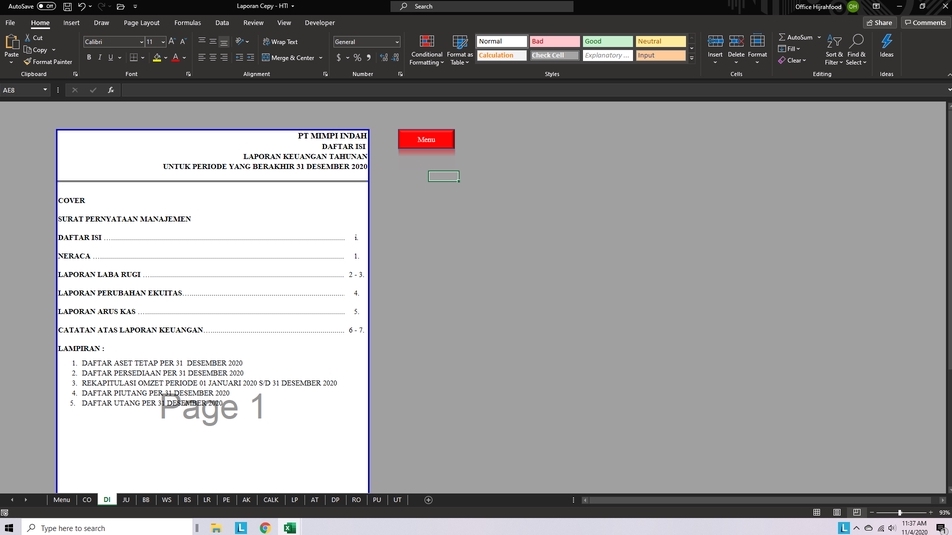The height and width of the screenshot is (535, 952).
Task: Apply the Good cell style
Action: tap(607, 41)
